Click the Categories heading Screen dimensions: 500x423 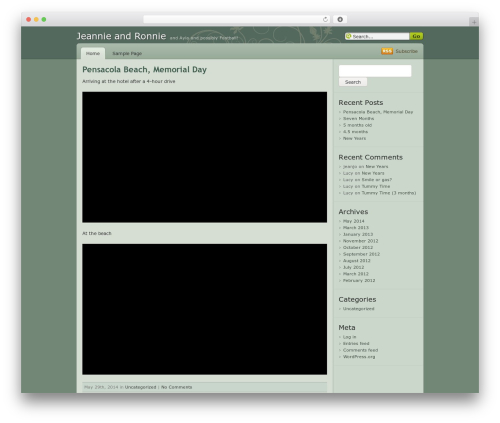tap(357, 299)
